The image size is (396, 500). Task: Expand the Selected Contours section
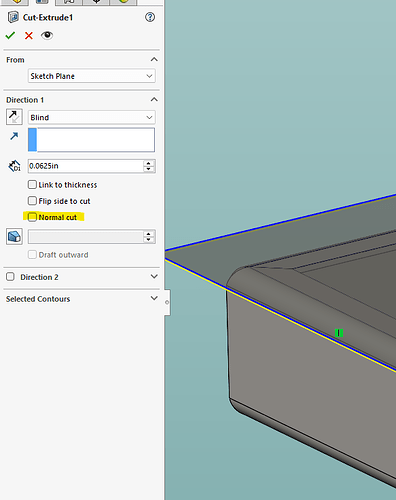tap(154, 298)
